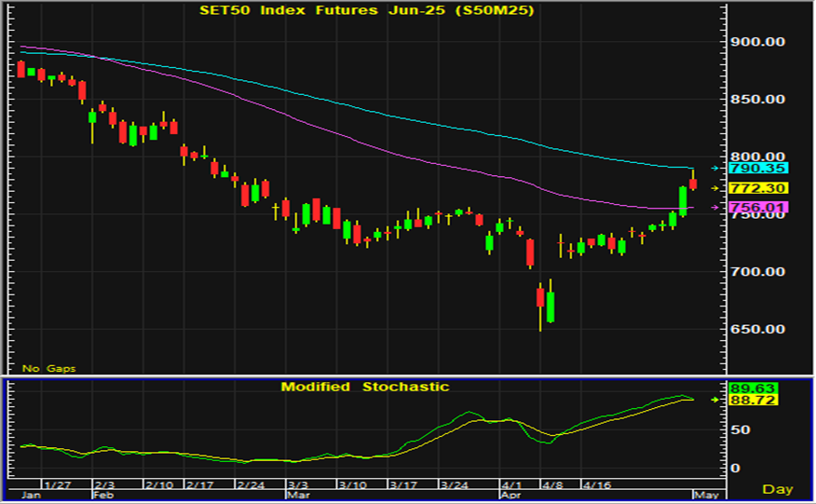This screenshot has width=816, height=504.
Task: Click the 4/16 date label
Action: point(597,485)
